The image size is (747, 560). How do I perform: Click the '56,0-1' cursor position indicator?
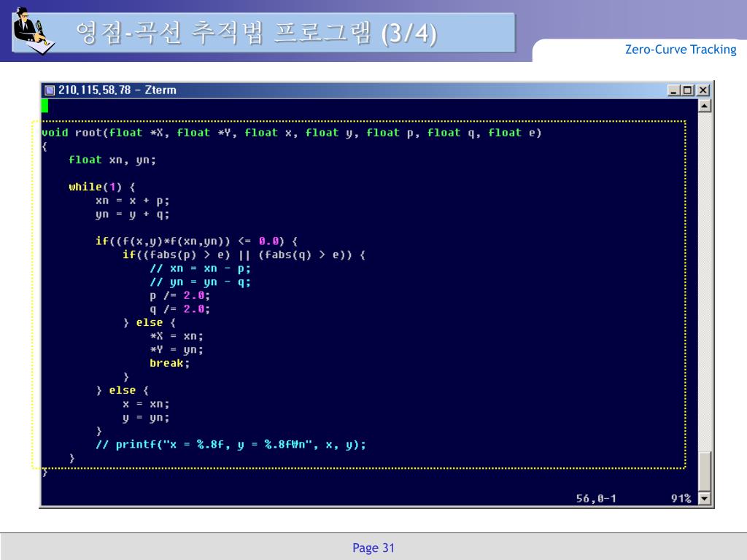point(596,499)
